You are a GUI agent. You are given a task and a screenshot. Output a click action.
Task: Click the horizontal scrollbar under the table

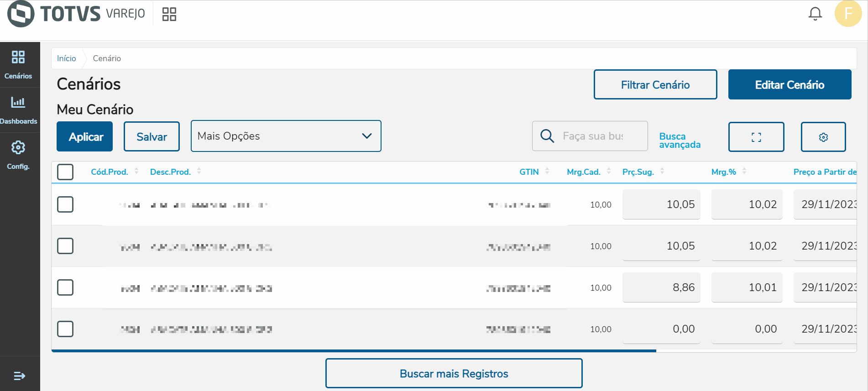coord(354,351)
